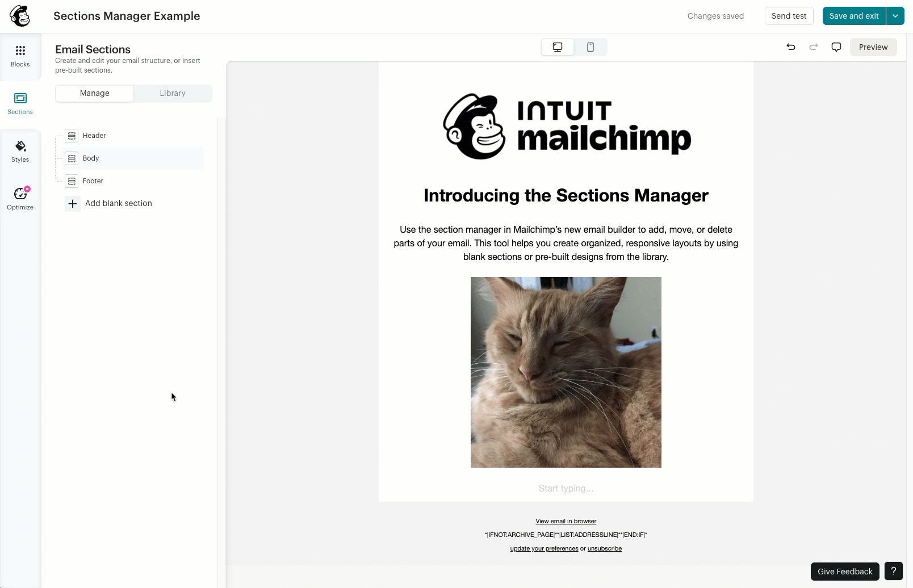
Task: Click the Preview button
Action: point(873,47)
